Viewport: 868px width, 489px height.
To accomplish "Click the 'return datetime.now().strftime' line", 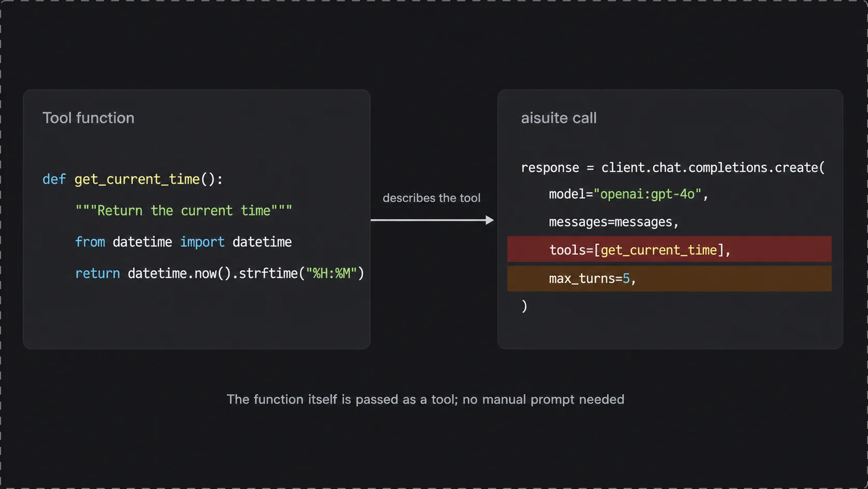I will tap(220, 273).
